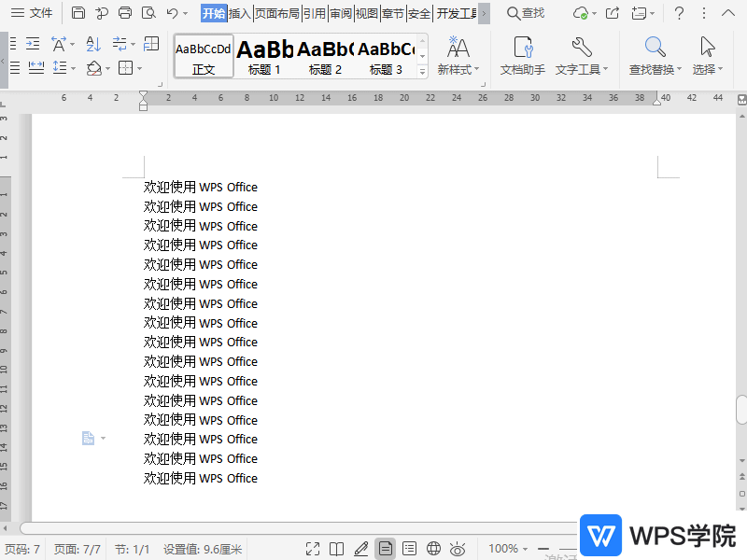Apply the 标题 2 style

pos(325,56)
